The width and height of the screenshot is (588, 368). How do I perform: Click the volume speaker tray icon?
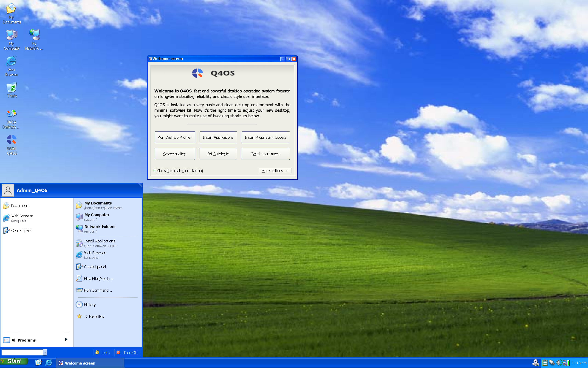[559, 363]
